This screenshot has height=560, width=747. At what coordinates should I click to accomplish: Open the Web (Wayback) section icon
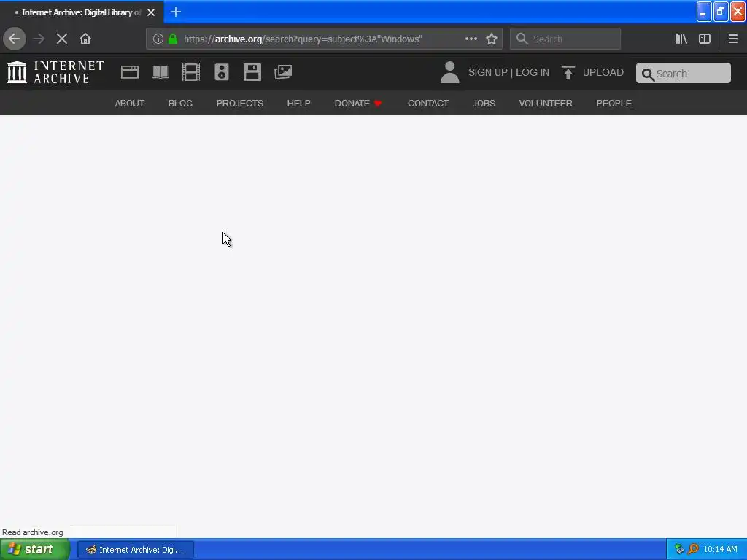[x=130, y=72]
